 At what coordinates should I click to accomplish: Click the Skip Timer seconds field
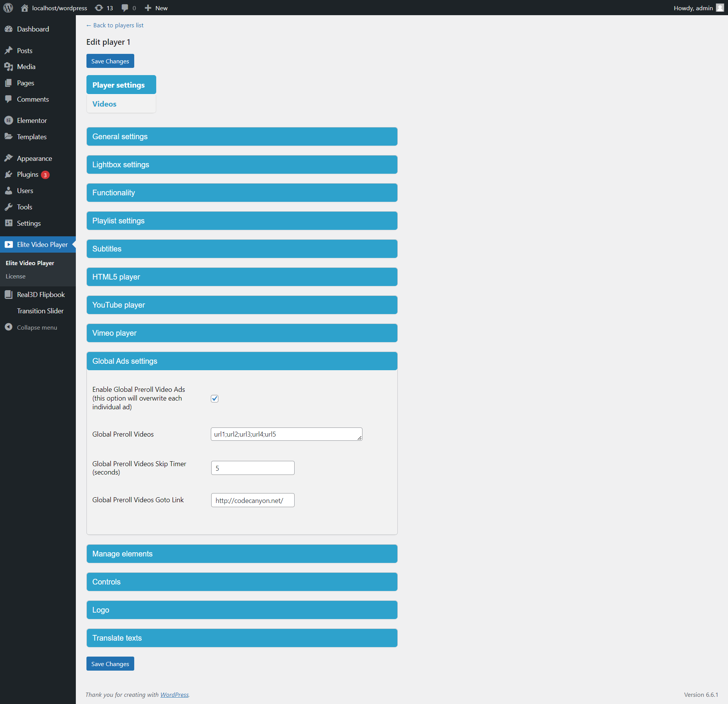click(253, 468)
